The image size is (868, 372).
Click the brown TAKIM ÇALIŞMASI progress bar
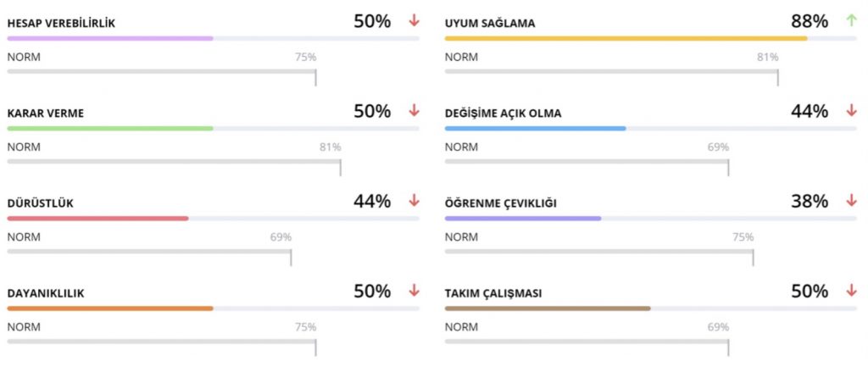click(x=548, y=308)
